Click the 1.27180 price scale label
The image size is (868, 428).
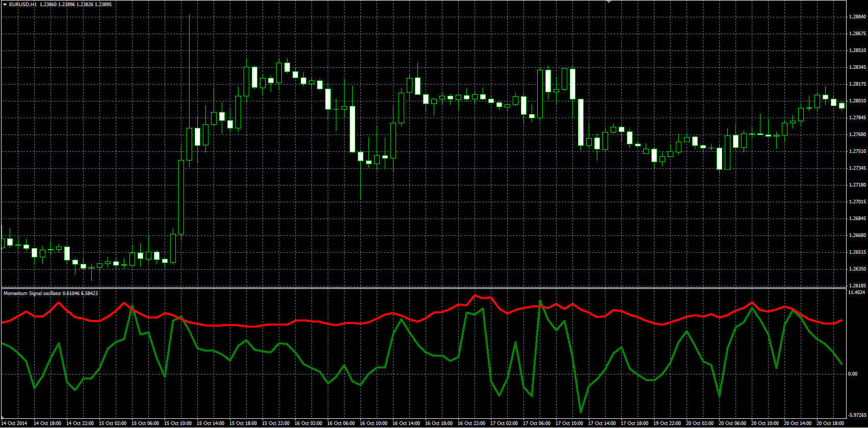click(x=857, y=185)
